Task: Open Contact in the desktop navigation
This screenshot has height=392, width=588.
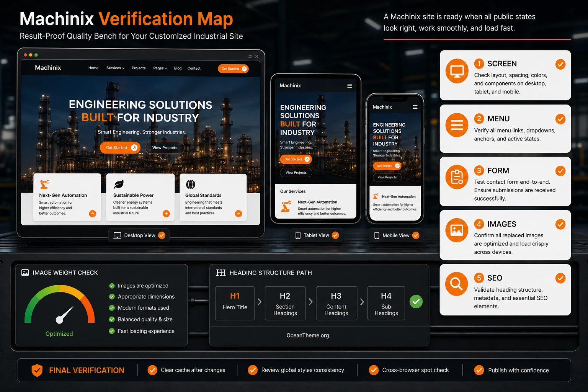Action: (194, 68)
